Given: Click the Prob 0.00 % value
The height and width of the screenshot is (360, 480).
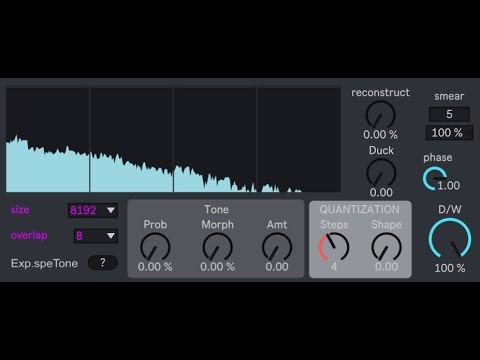Looking at the screenshot, I should click(x=155, y=267).
